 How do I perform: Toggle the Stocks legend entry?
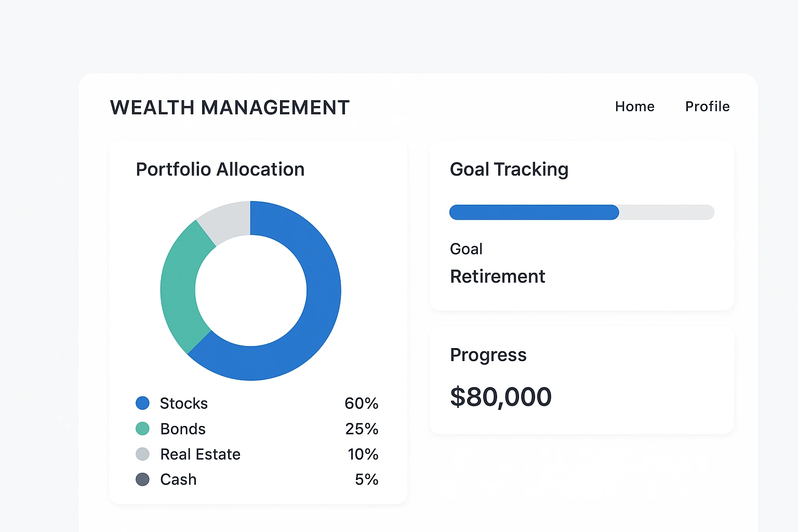[184, 403]
